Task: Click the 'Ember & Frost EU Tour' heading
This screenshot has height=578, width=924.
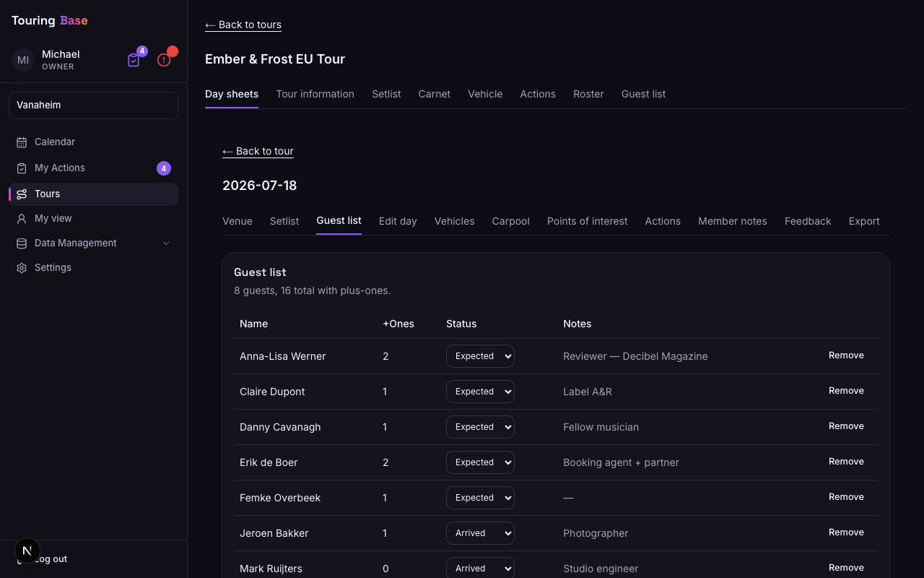Action: point(275,59)
